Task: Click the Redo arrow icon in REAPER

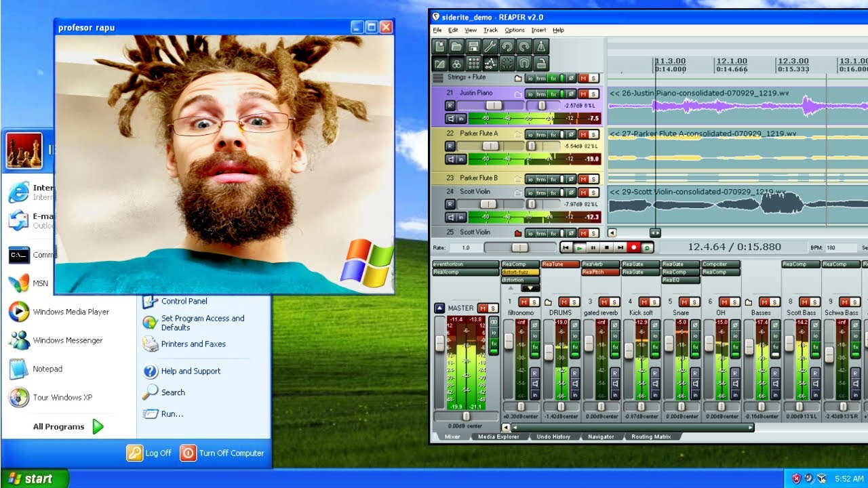Action: tap(524, 46)
